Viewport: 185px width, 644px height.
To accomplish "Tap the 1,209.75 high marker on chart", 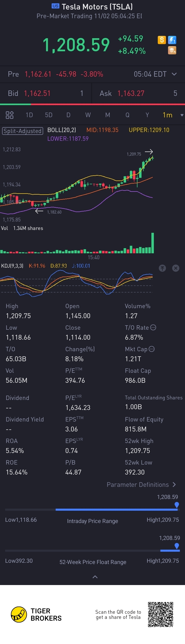I will point(134,154).
